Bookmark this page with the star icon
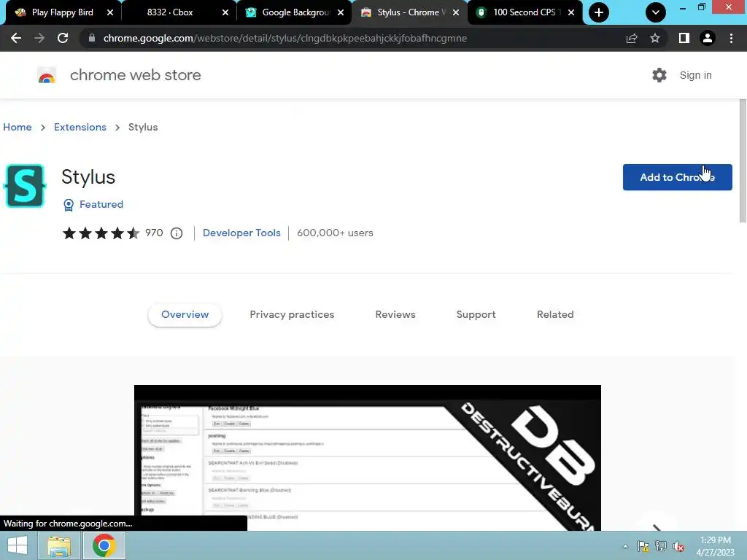The width and height of the screenshot is (747, 560). [x=655, y=38]
